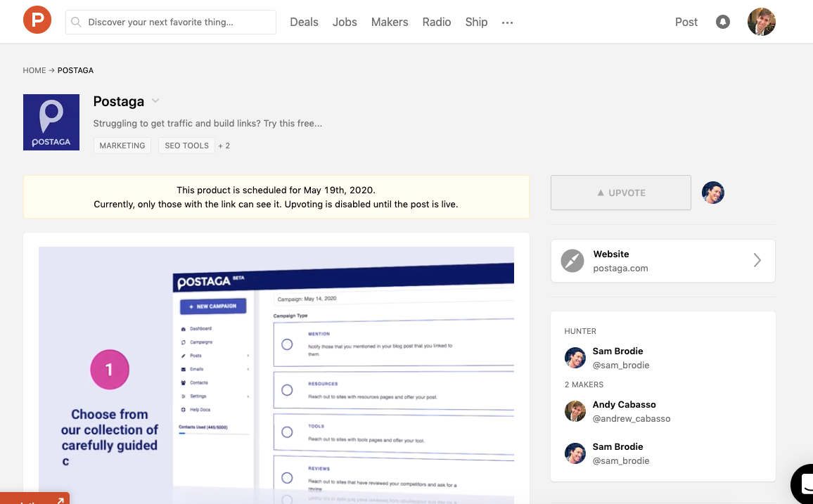Open the Jobs menu
The image size is (813, 504).
click(x=345, y=22)
